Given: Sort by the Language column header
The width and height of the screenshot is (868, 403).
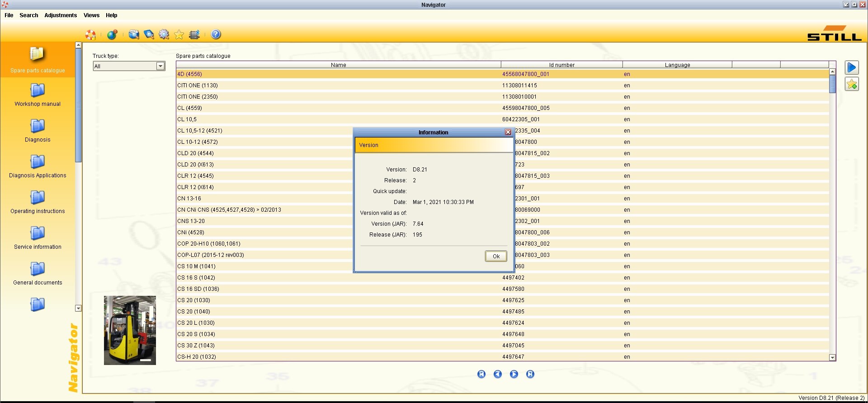Looking at the screenshot, I should (677, 65).
